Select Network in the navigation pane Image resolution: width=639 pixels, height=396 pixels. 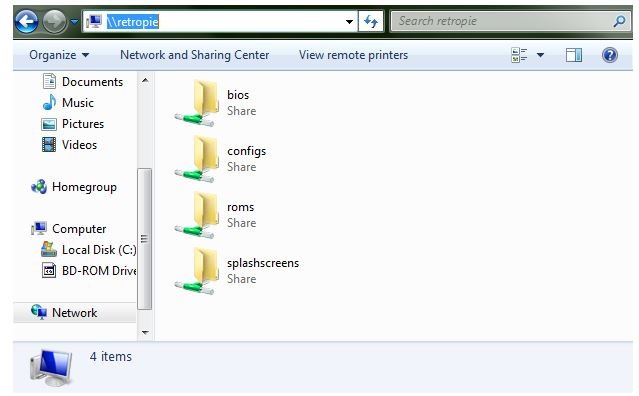75,313
